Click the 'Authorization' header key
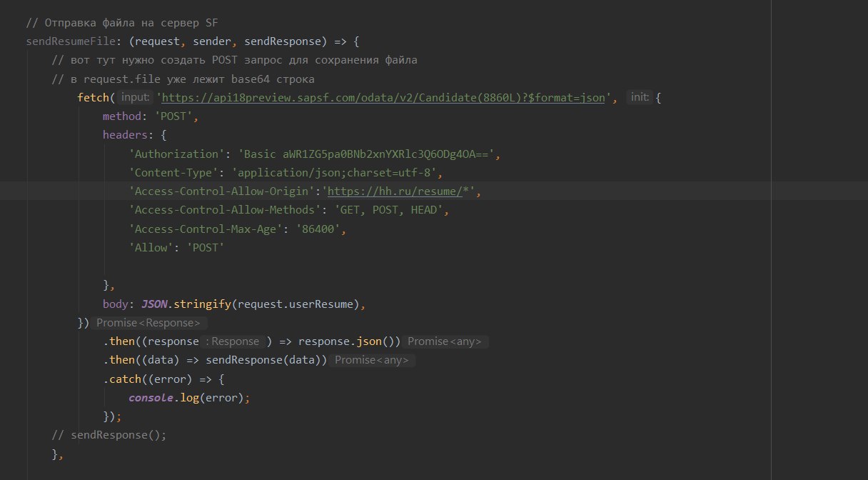868x480 pixels. [x=177, y=154]
